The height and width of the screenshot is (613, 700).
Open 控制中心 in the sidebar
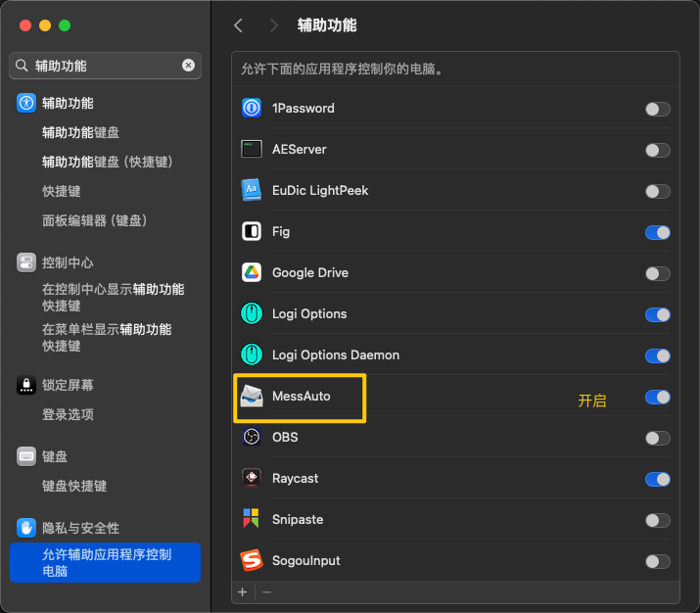click(68, 262)
